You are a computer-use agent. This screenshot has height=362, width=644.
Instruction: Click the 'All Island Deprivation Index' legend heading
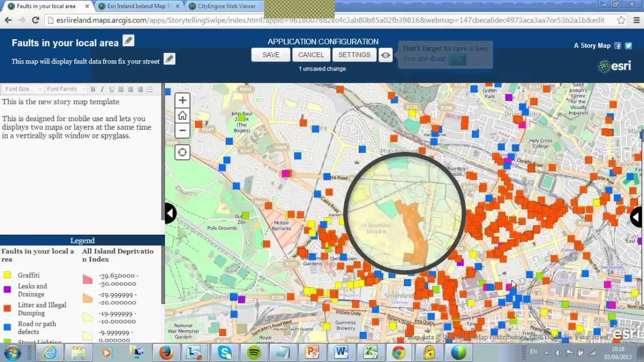click(118, 255)
